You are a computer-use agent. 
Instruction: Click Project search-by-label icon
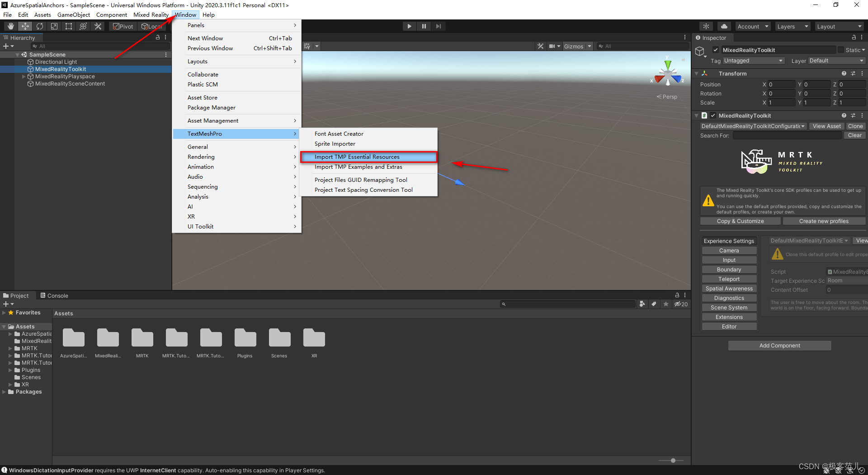click(654, 304)
